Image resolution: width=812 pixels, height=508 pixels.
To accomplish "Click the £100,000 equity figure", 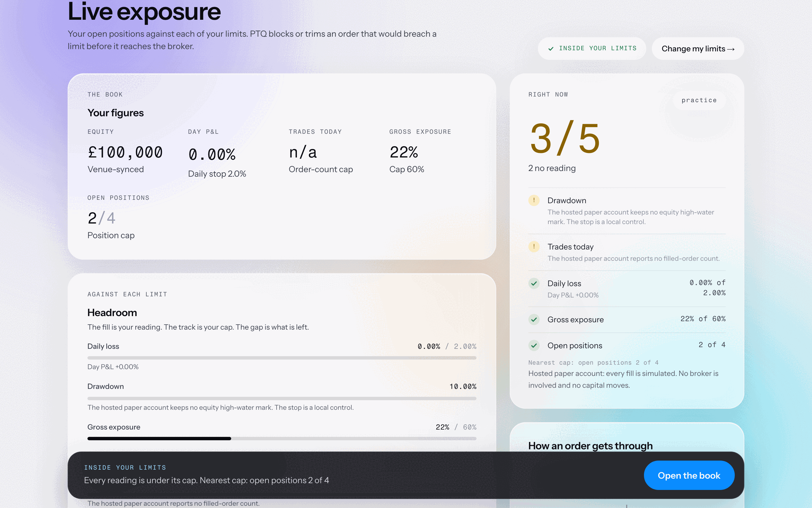I will 125,152.
